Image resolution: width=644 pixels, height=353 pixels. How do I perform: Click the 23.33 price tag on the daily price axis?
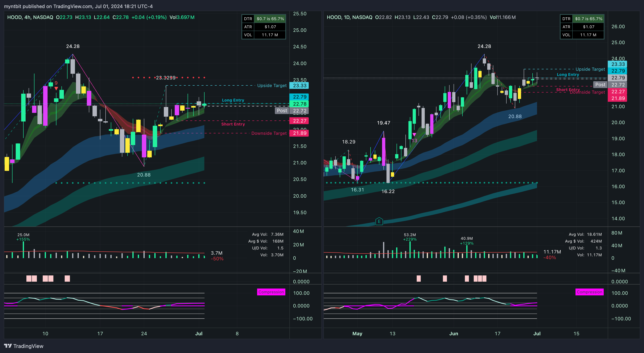tap(617, 64)
